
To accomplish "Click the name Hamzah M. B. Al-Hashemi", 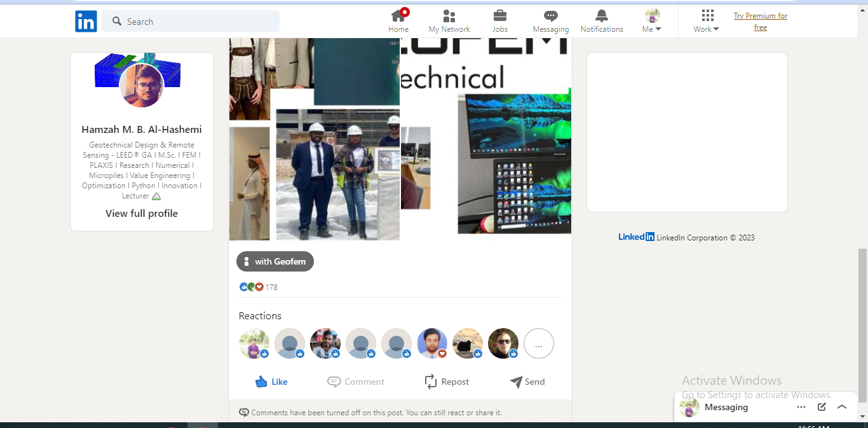I will pyautogui.click(x=142, y=129).
